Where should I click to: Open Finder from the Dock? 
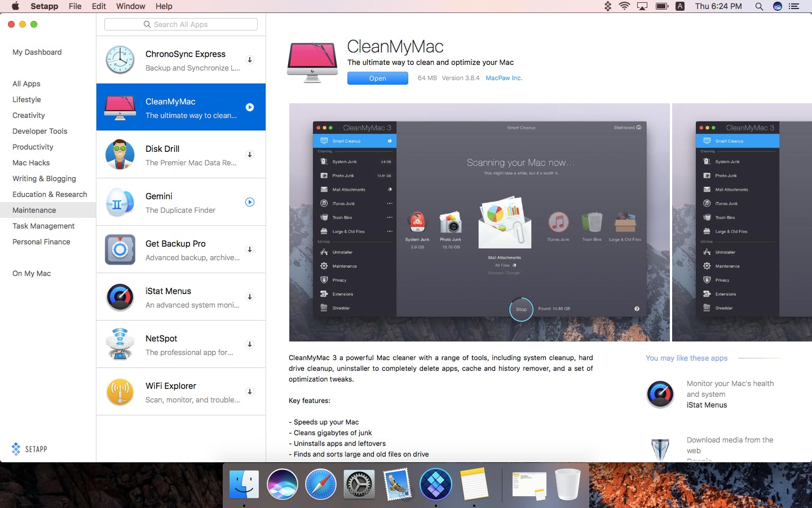pyautogui.click(x=244, y=484)
